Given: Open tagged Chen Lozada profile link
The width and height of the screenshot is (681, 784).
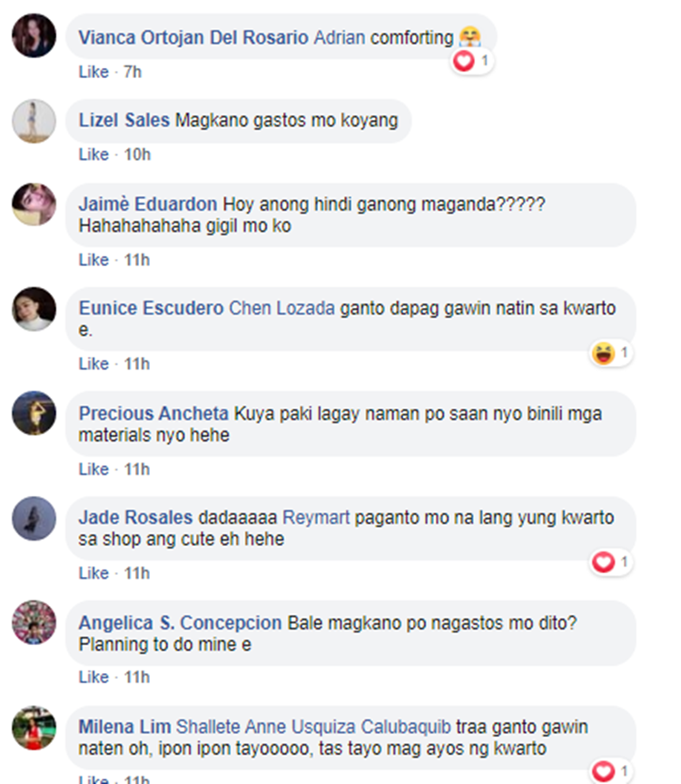Looking at the screenshot, I should pyautogui.click(x=281, y=308).
